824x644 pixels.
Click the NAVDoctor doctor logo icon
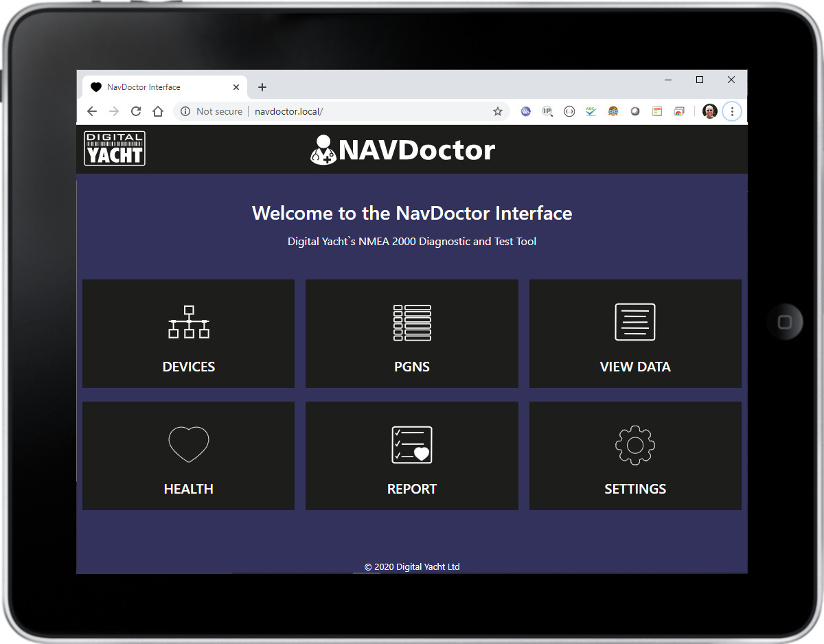[323, 150]
